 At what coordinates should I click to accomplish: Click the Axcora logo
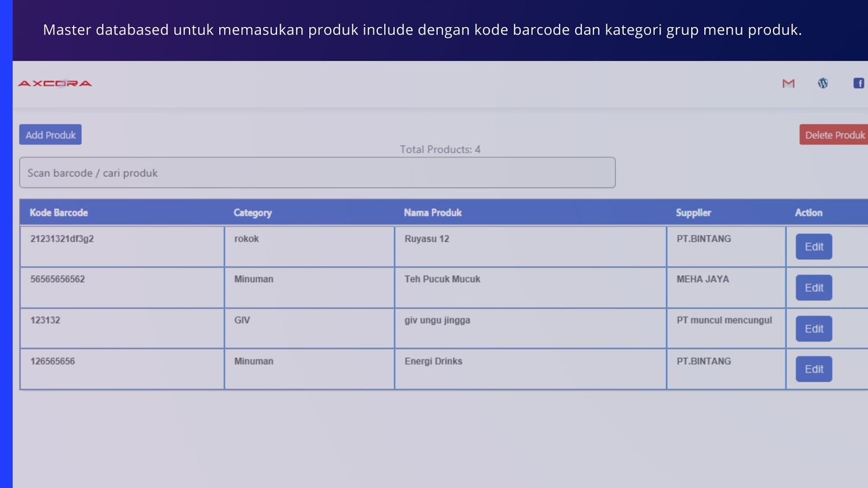coord(55,84)
